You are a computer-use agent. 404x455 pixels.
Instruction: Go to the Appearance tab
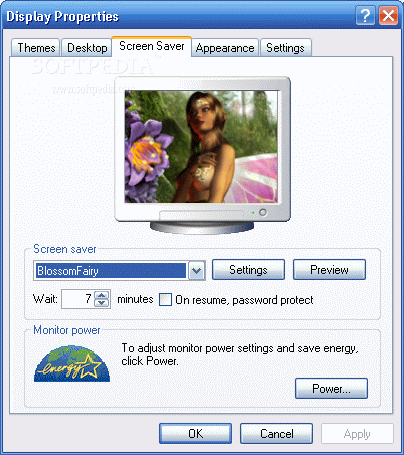(x=225, y=48)
